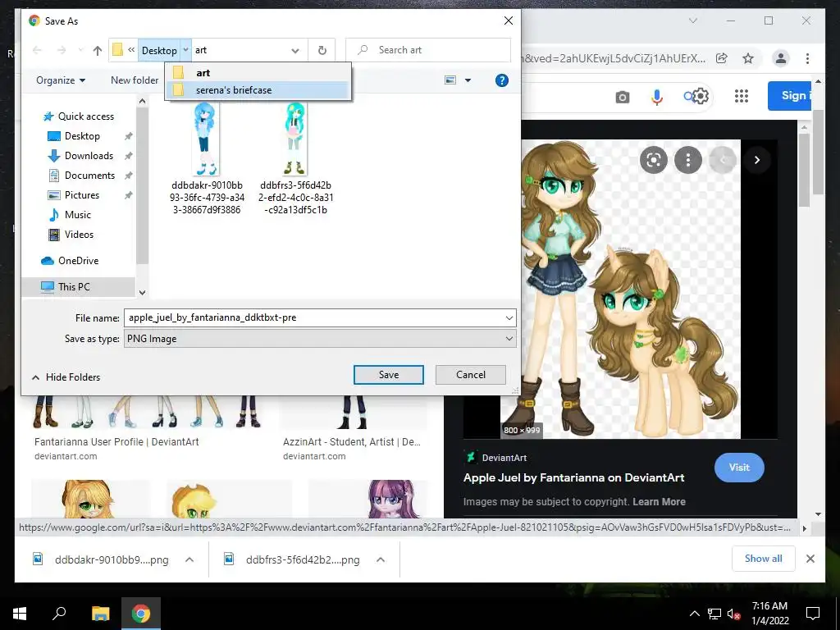The height and width of the screenshot is (630, 840).
Task: Select Videos in navigation pane
Action: 79,234
